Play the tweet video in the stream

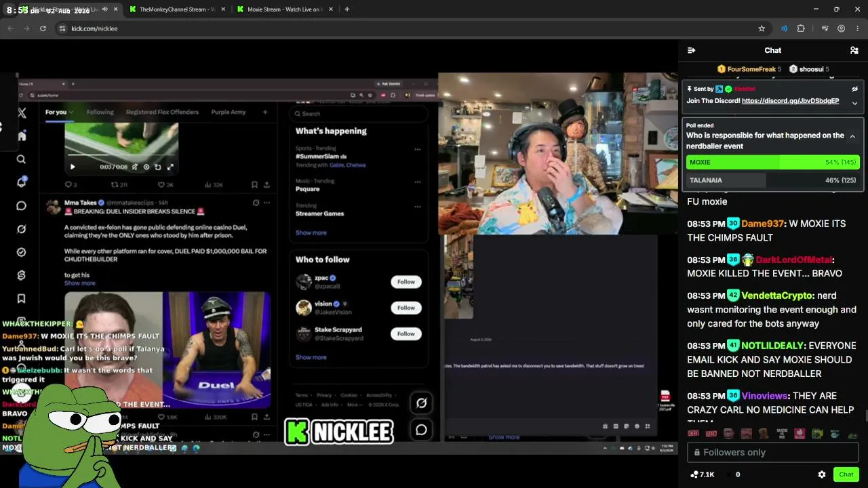73,167
